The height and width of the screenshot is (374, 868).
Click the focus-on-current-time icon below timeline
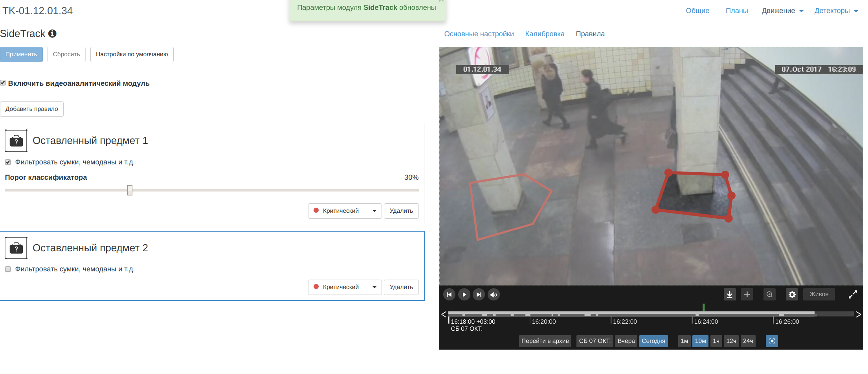coord(772,341)
